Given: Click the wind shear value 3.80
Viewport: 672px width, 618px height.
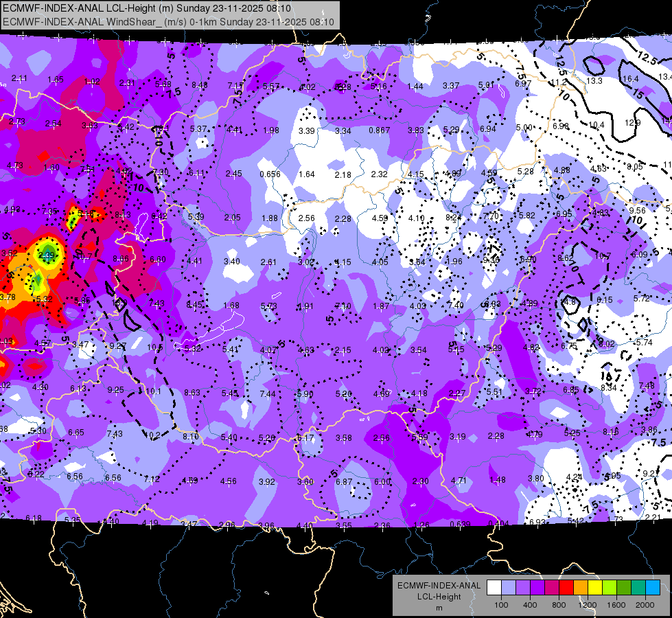Looking at the screenshot, I should coord(535,479).
